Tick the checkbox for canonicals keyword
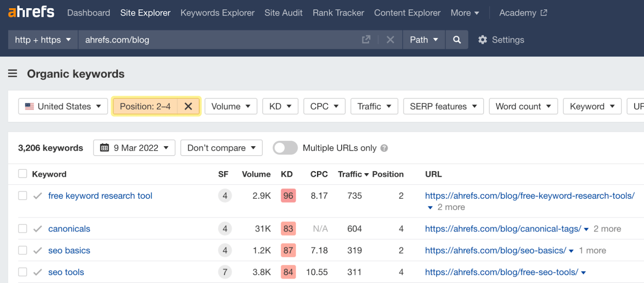Screen dimensions: 644x283 (x=23, y=229)
